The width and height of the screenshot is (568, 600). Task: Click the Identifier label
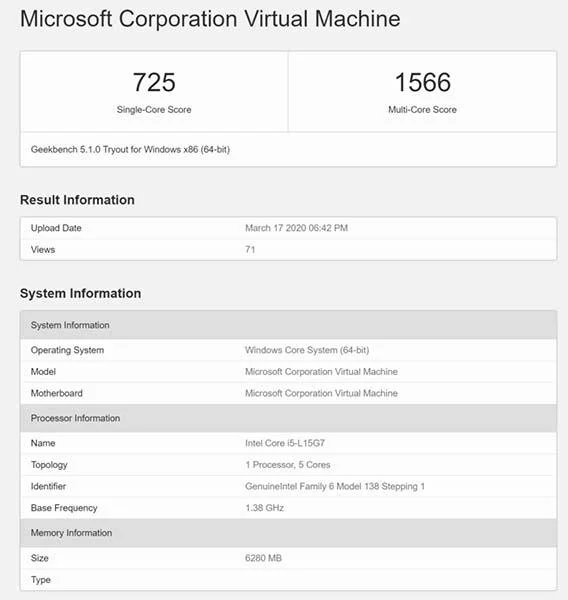(48, 486)
